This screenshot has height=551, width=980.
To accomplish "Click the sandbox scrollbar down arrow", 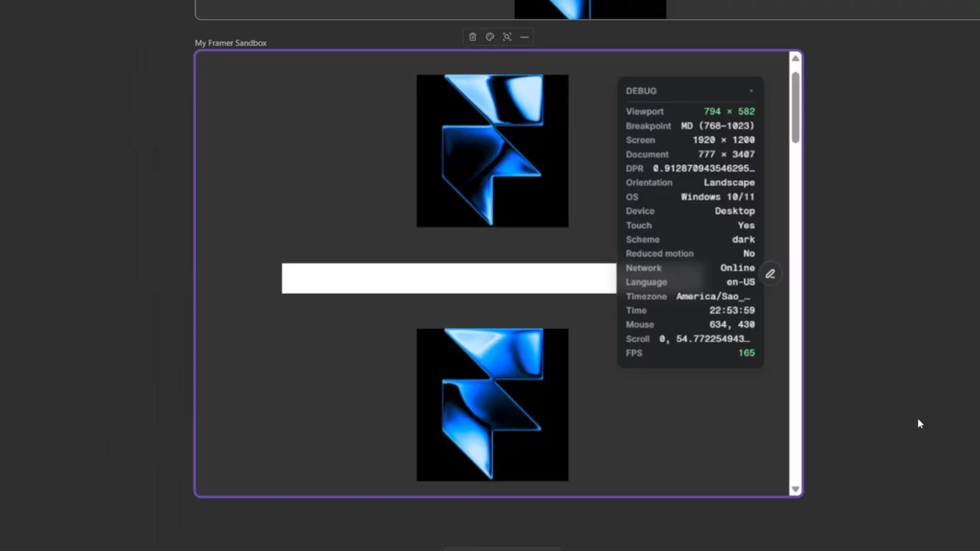I will pyautogui.click(x=795, y=490).
